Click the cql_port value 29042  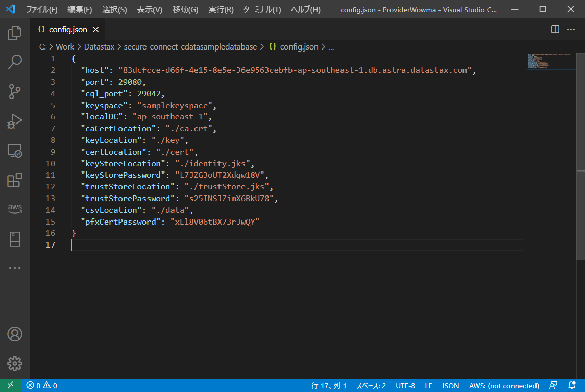(149, 93)
